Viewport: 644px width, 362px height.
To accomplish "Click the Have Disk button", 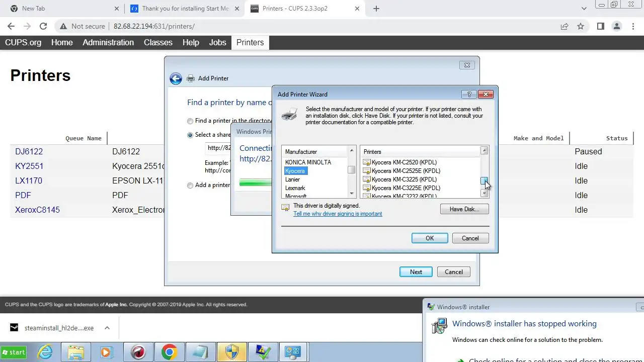I will pos(464,209).
